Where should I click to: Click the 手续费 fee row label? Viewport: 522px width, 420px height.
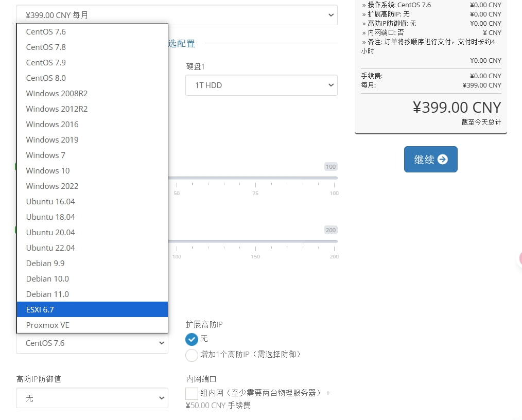(372, 76)
